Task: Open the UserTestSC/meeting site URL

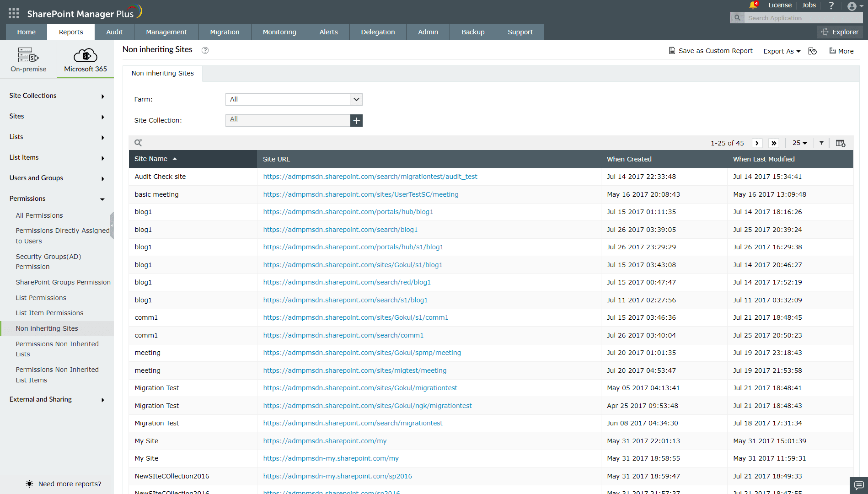Action: tap(360, 194)
